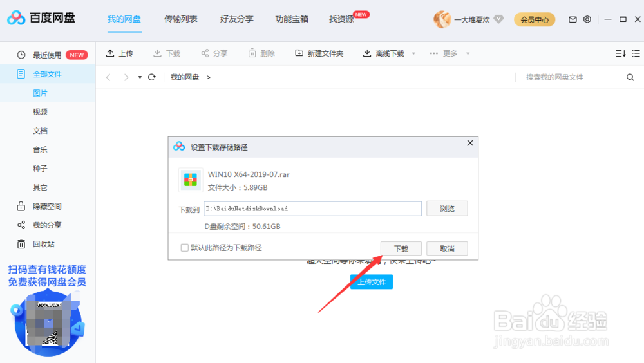Expand My Netdisk breadcrumb chevron
644x363 pixels.
[x=209, y=77]
